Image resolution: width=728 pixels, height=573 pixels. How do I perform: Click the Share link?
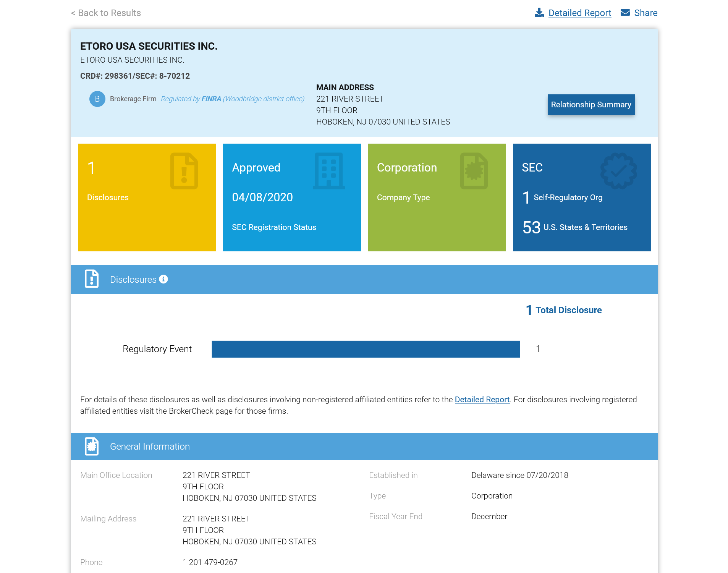(x=645, y=13)
